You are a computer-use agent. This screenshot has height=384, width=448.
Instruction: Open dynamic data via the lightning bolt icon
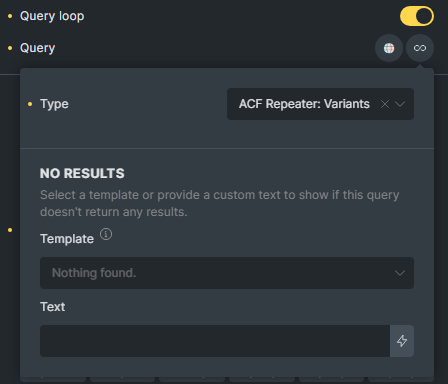point(402,341)
